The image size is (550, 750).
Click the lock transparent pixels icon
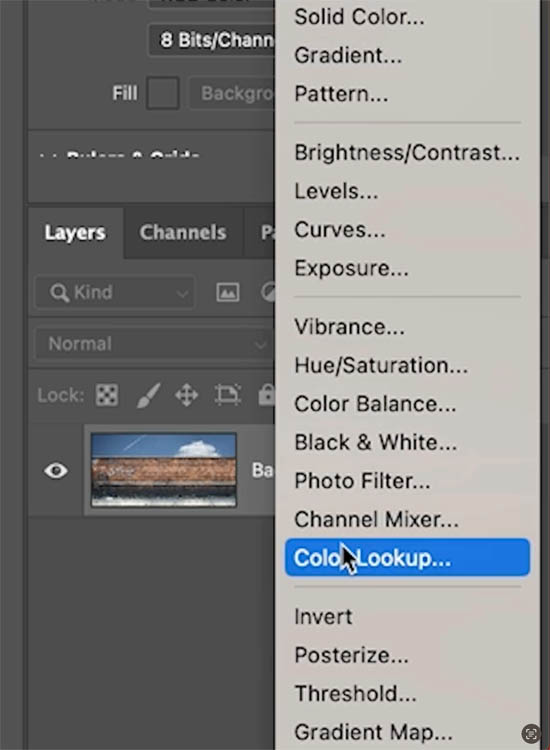[107, 395]
